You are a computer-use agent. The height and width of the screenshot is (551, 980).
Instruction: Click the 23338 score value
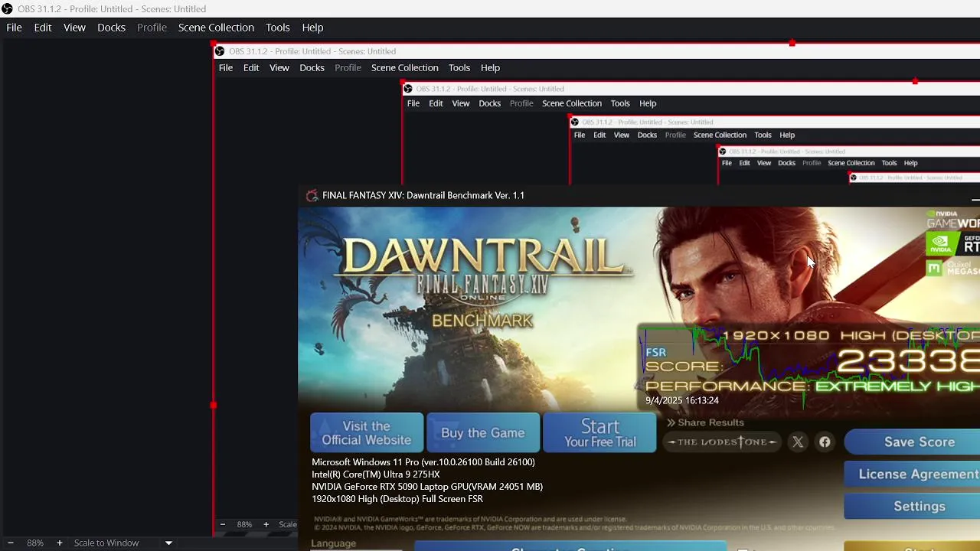908,361
